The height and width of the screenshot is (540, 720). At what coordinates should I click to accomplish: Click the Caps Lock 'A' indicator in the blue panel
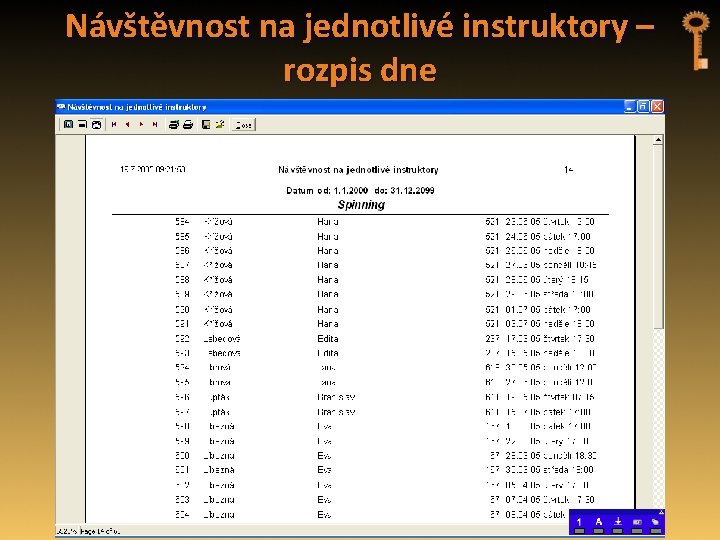(598, 522)
